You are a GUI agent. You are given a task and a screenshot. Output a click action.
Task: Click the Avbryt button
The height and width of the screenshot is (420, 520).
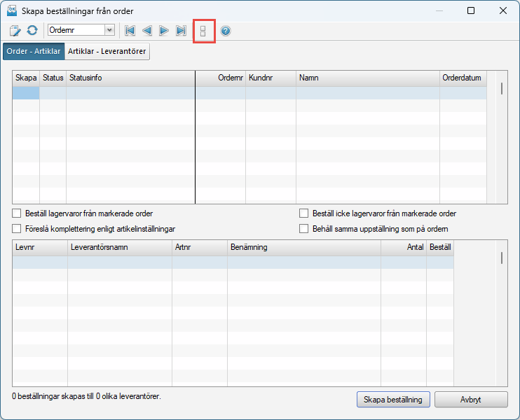point(470,400)
